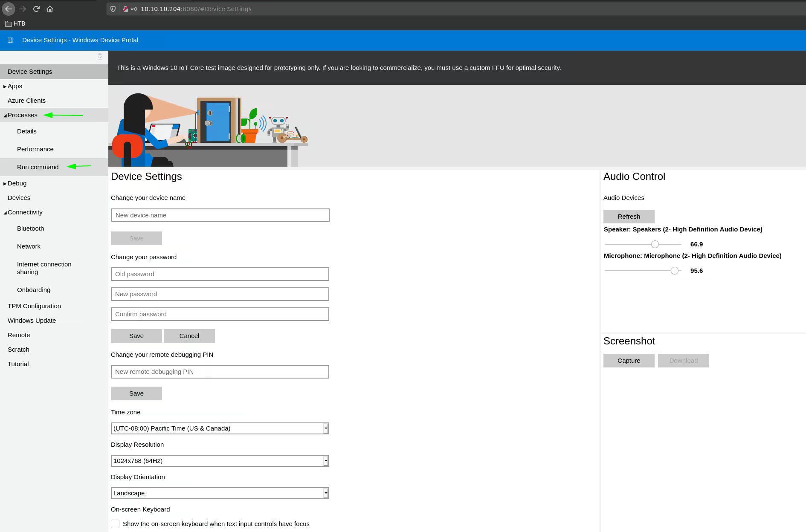
Task: Go to browser home page icon
Action: (50, 9)
